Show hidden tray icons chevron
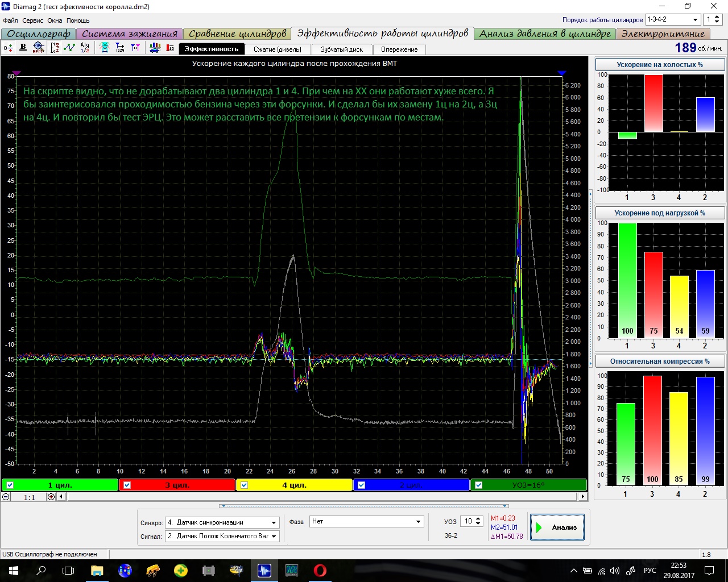 573,571
